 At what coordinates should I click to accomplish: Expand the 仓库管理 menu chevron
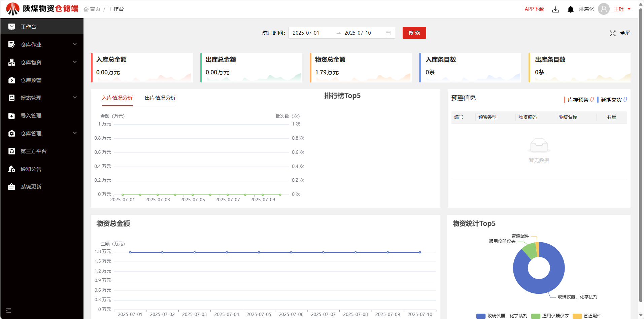point(75,133)
